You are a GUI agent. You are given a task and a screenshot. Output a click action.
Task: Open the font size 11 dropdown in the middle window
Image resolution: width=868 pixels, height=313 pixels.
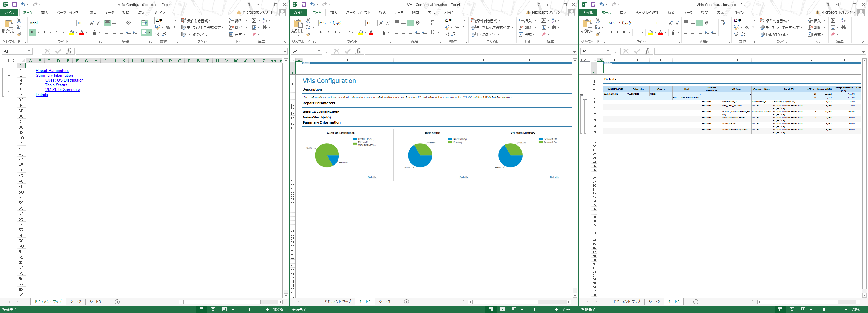coord(375,23)
